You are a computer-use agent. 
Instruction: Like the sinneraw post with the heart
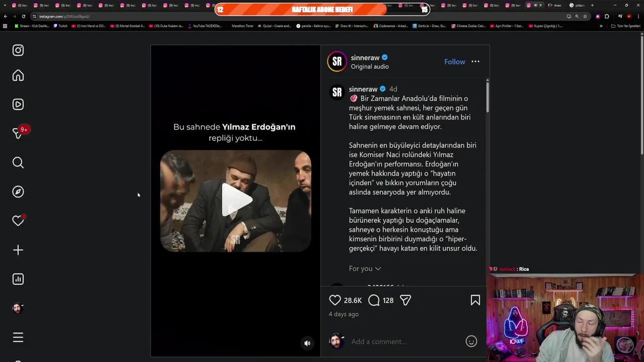(335, 300)
